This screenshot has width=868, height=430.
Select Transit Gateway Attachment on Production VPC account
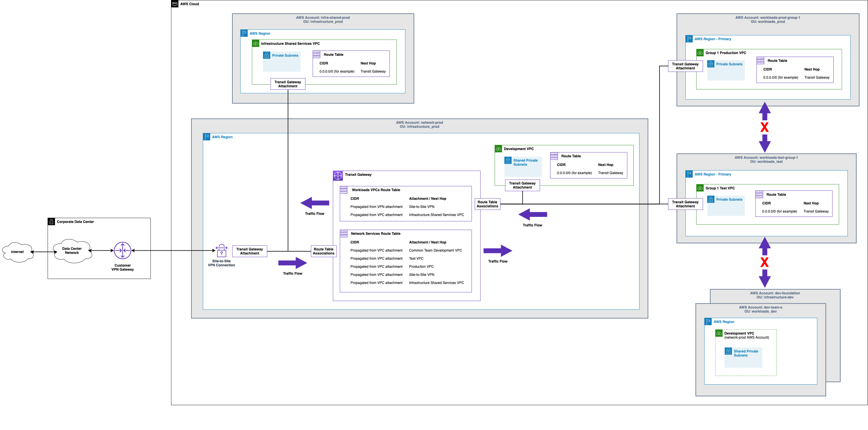(685, 66)
